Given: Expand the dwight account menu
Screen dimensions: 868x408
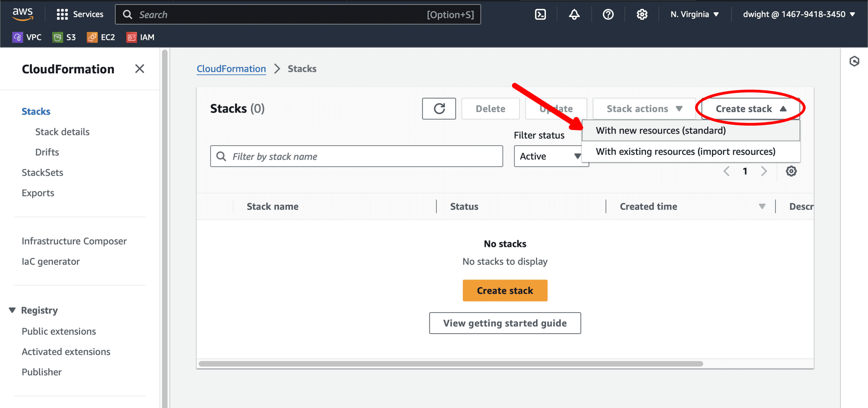Looking at the screenshot, I should coord(799,14).
